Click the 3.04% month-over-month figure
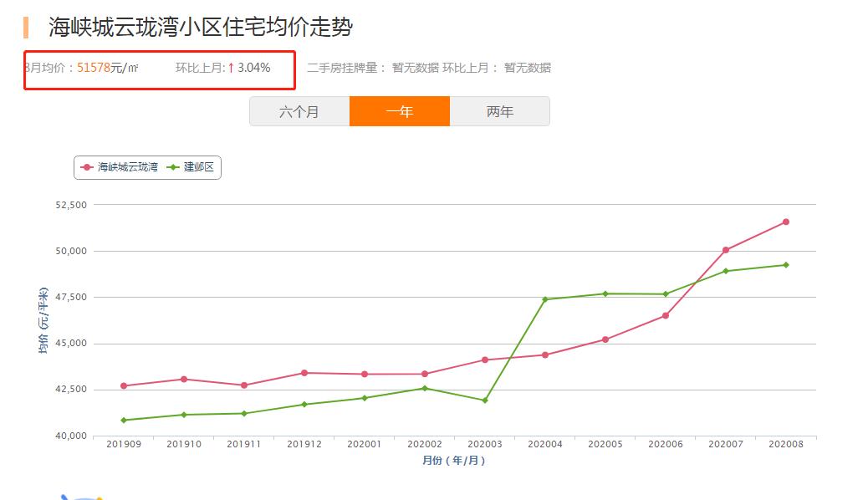 (x=254, y=68)
